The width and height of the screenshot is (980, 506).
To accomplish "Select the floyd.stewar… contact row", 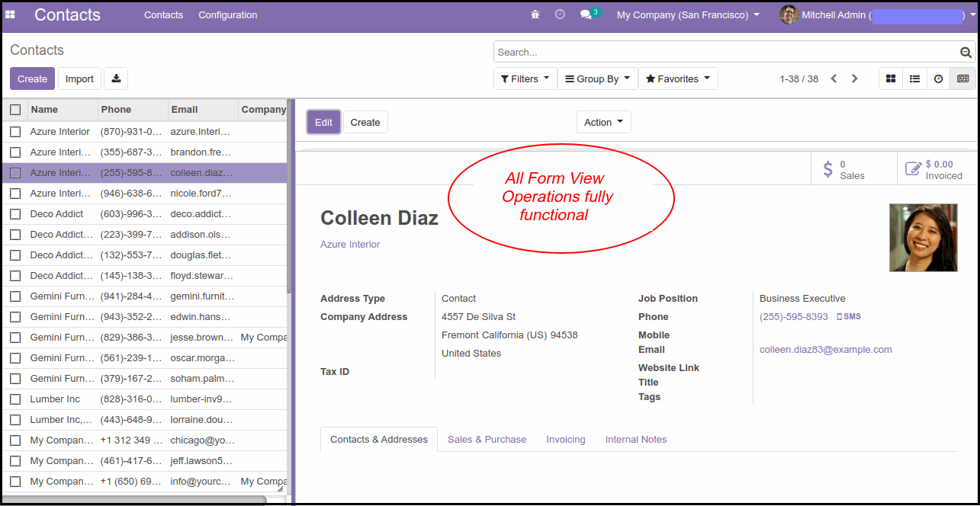I will [145, 276].
